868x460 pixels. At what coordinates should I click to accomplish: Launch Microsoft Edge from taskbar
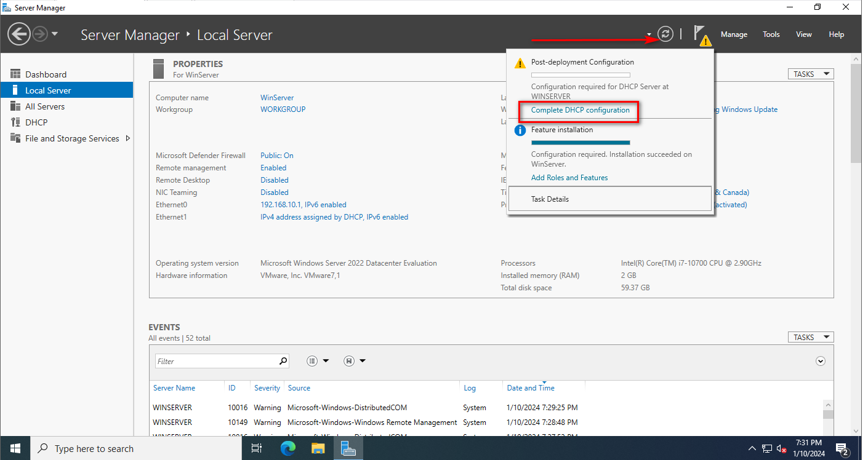[x=287, y=448]
